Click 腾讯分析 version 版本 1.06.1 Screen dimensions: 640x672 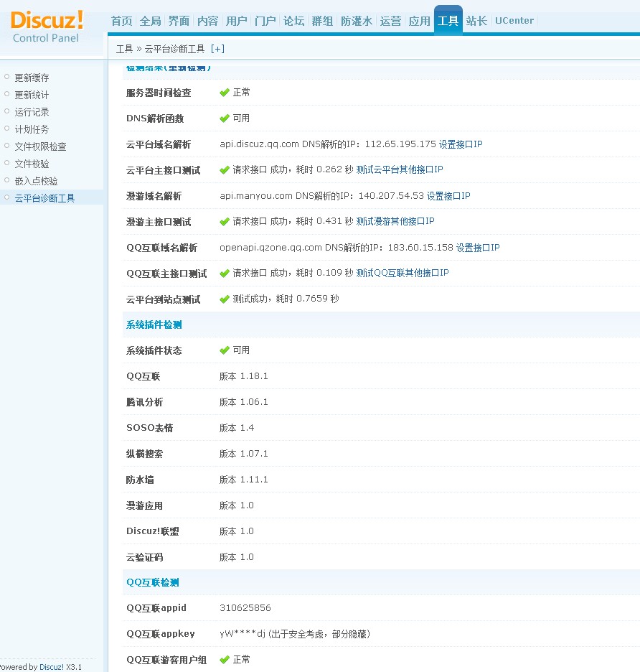[x=244, y=402]
